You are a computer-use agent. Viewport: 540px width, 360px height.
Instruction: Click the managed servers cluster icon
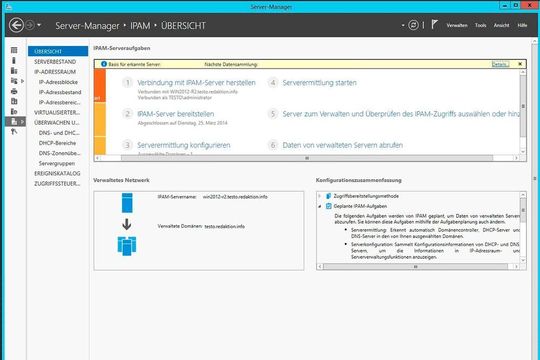[x=127, y=246]
